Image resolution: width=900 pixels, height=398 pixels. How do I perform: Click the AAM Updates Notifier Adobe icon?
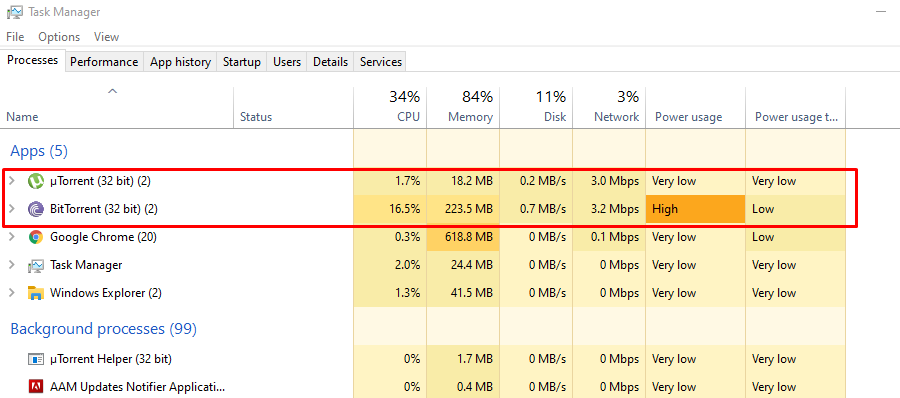click(36, 387)
